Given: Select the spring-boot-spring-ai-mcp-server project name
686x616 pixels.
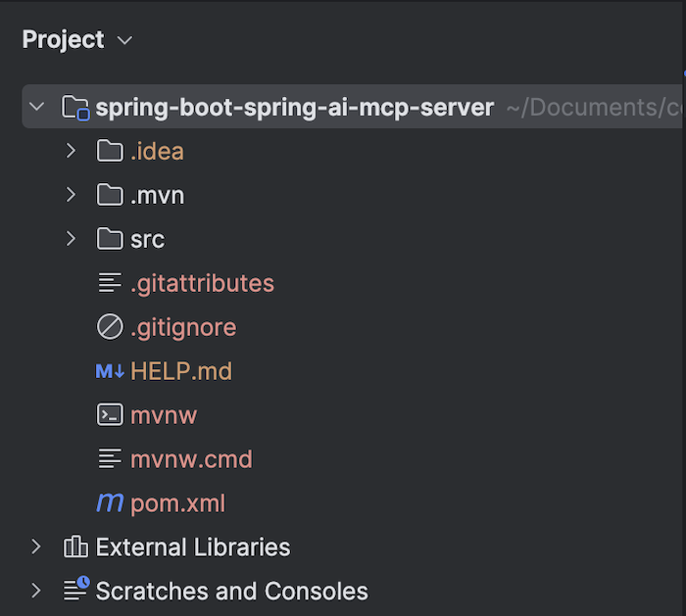Looking at the screenshot, I should [x=294, y=108].
